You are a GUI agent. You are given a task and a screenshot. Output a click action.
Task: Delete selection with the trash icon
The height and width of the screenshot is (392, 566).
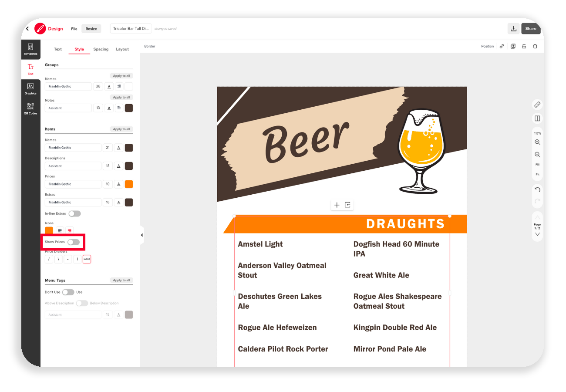(x=535, y=46)
